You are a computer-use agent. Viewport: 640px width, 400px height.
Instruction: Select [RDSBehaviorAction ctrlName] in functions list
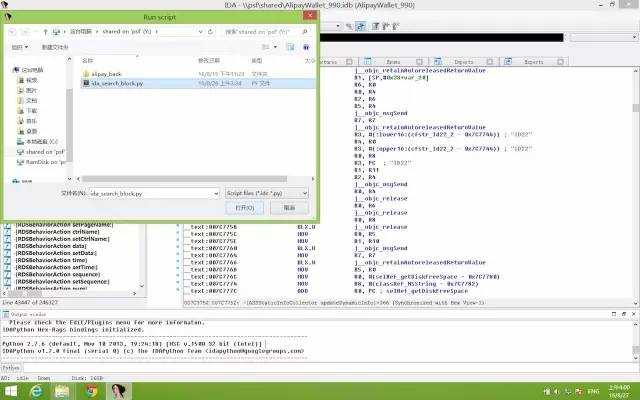[57, 232]
